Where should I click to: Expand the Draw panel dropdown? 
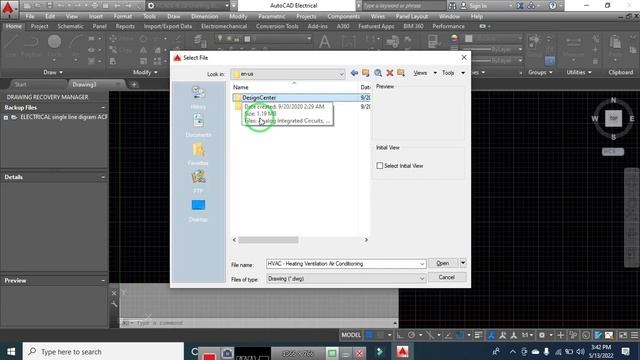[x=53, y=72]
